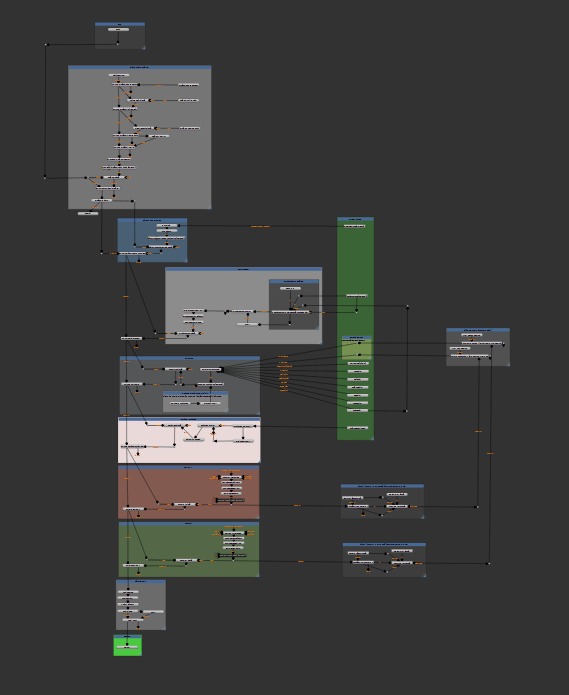The image size is (569, 695).
Task: Click the resize corner of the blue backdrop
Action: [185, 260]
